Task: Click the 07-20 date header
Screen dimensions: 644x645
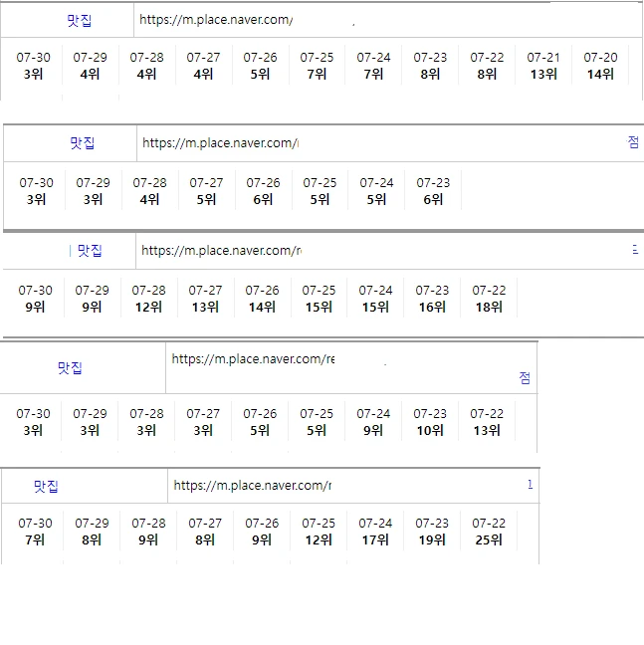Action: tap(600, 58)
